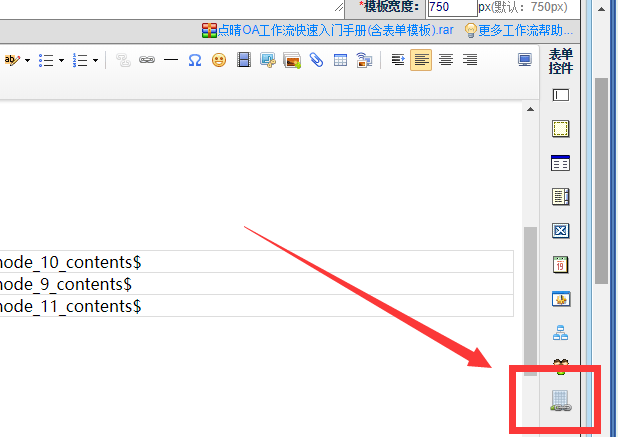Click the node_9_contents$ table cell
The image size is (618, 437).
click(x=256, y=284)
